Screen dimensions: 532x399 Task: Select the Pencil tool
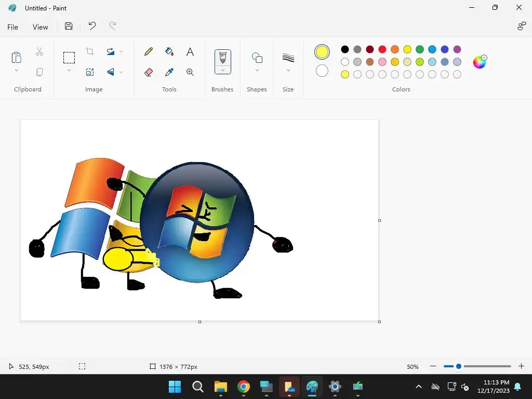[149, 51]
